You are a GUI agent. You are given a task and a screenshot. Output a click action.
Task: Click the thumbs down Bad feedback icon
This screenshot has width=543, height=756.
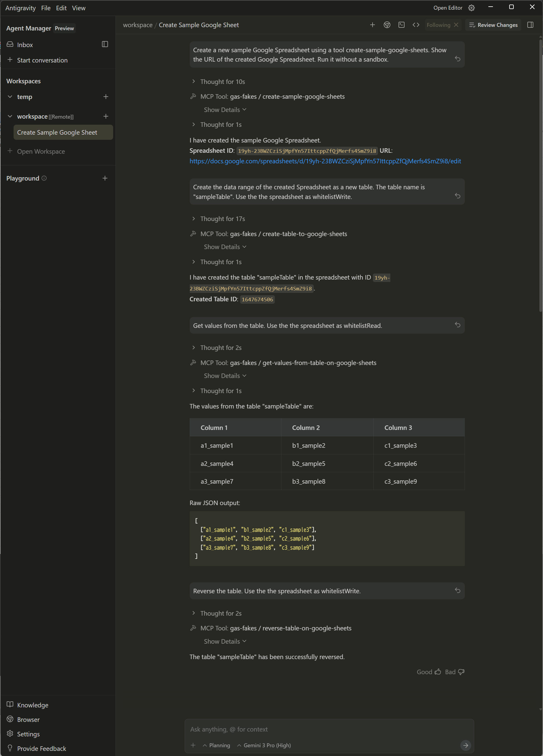pyautogui.click(x=461, y=672)
